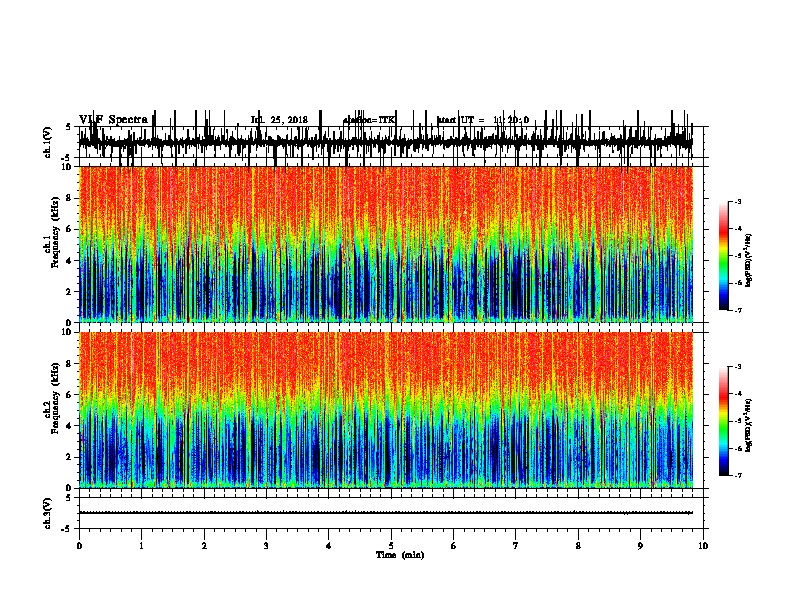Click the ch.3 flat waveform trace
Image resolution: width=792 pixels, height=612 pixels.
[x=385, y=513]
